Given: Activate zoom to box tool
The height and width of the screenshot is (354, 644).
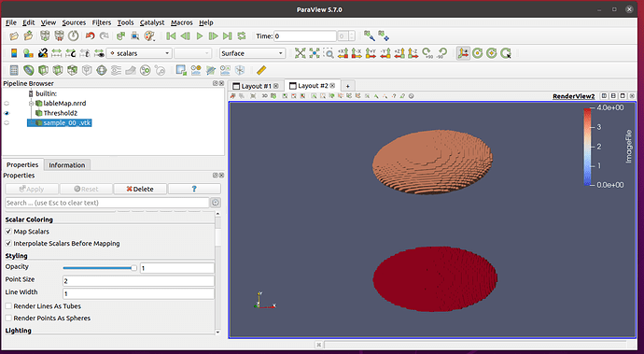Looking at the screenshot, I should pos(329,53).
